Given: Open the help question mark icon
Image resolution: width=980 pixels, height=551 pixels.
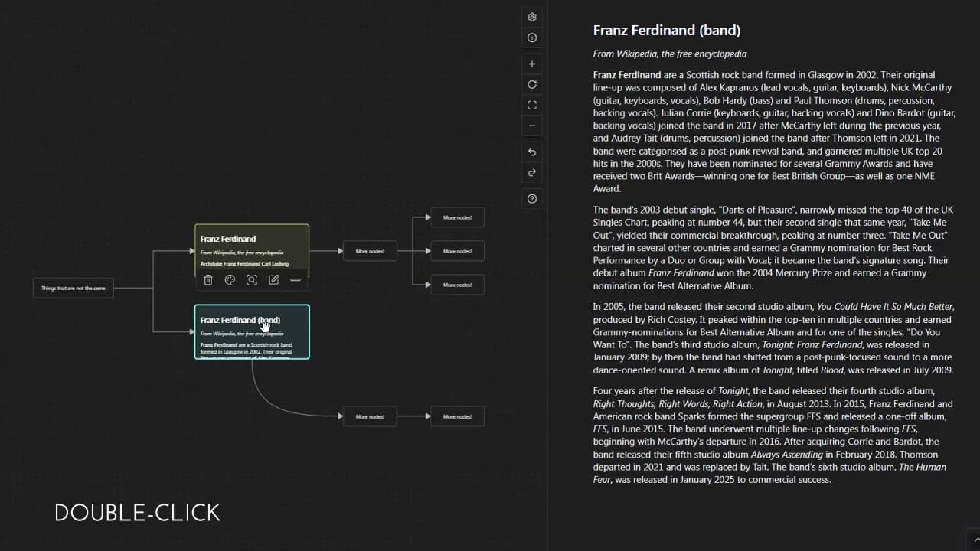Looking at the screenshot, I should pyautogui.click(x=532, y=199).
